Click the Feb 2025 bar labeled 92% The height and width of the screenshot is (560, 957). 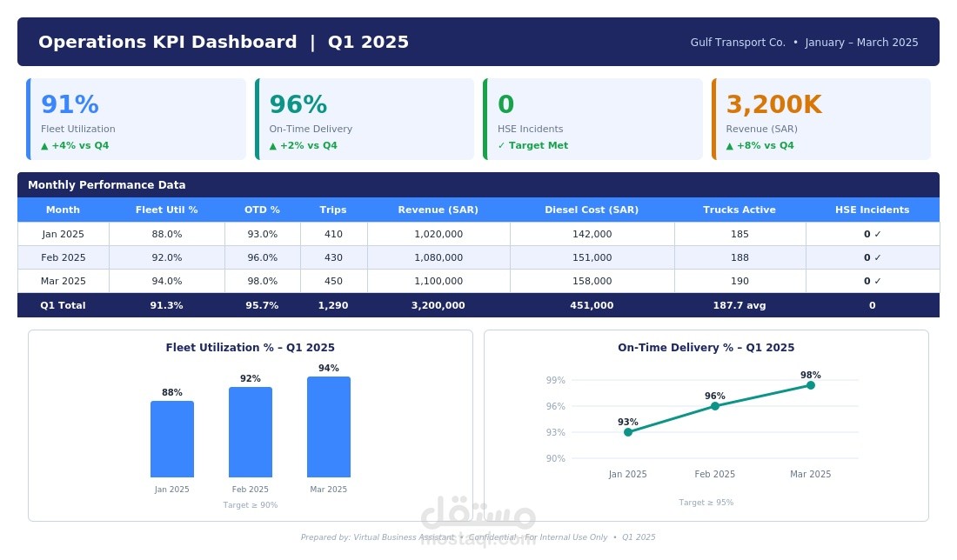(x=251, y=432)
